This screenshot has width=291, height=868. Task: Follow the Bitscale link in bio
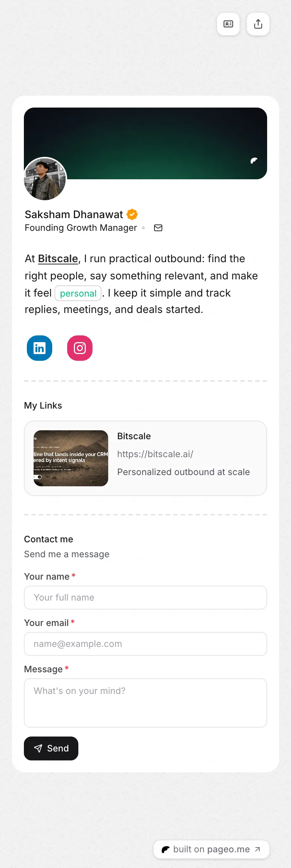point(58,258)
